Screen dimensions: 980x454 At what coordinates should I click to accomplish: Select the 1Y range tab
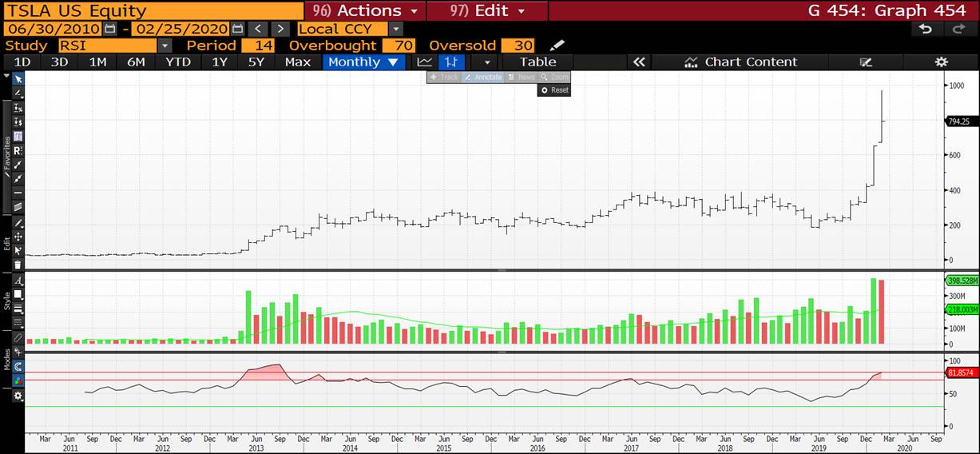pos(219,62)
